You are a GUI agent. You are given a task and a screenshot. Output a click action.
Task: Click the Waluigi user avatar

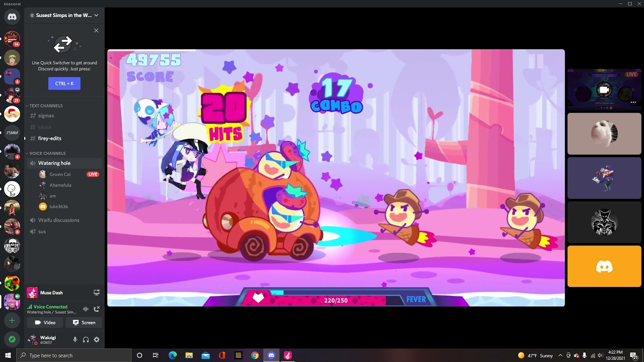(x=33, y=339)
